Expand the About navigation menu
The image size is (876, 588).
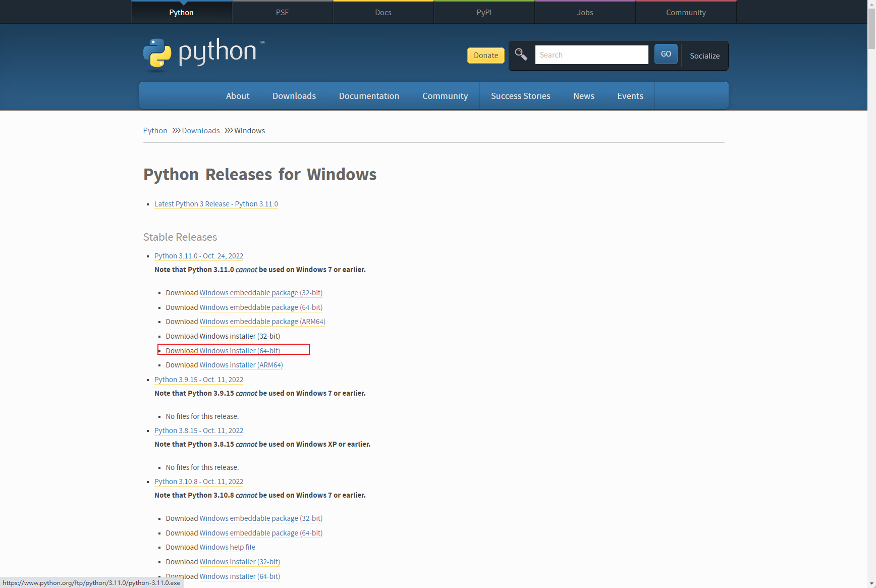237,96
